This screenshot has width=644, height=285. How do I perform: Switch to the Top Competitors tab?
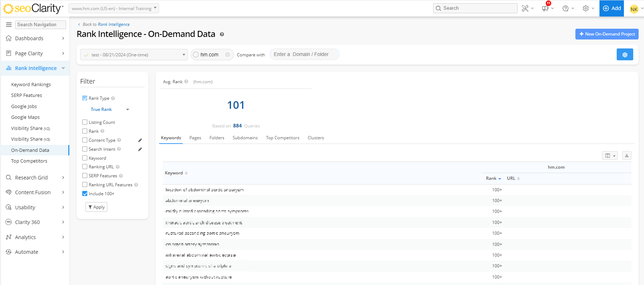pyautogui.click(x=282, y=138)
